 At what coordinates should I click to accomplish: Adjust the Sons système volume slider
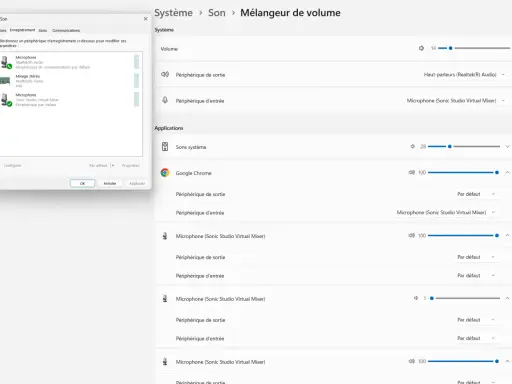coord(464,146)
